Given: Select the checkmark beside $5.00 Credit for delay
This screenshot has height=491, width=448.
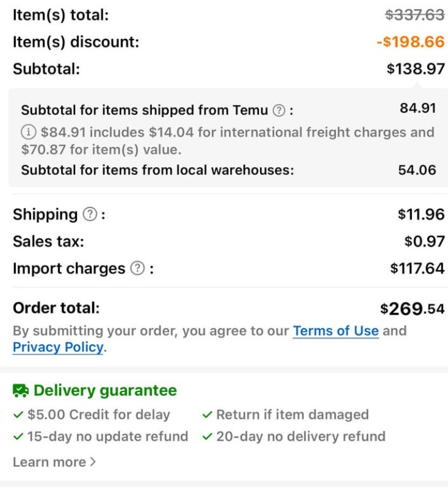Looking at the screenshot, I should pos(20,414).
